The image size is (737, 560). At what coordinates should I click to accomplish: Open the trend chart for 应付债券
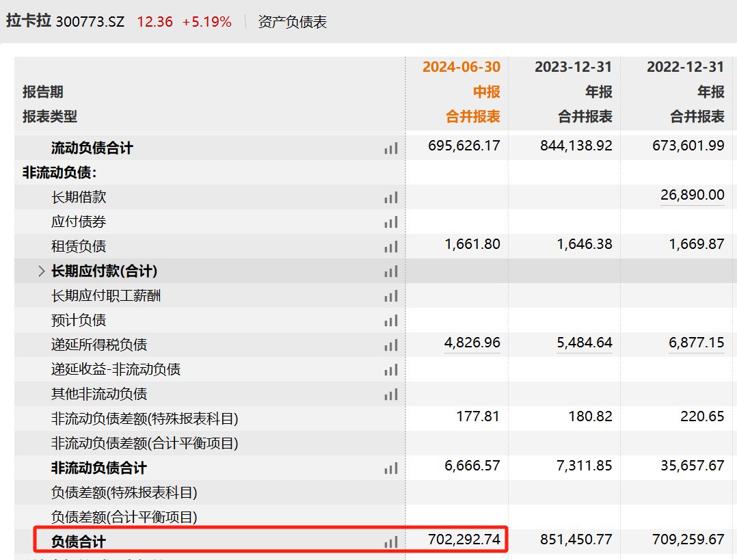tap(390, 221)
